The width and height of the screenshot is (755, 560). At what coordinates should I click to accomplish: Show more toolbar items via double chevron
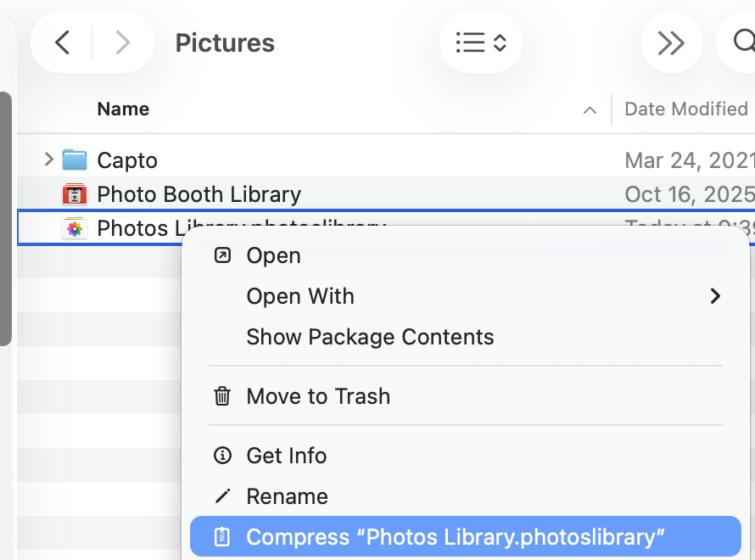click(x=671, y=42)
